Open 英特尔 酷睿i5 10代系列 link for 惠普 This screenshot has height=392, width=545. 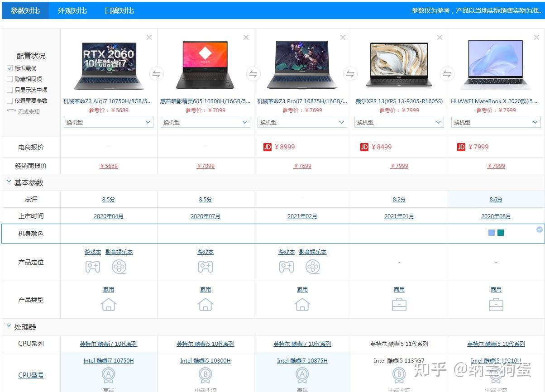coord(206,344)
